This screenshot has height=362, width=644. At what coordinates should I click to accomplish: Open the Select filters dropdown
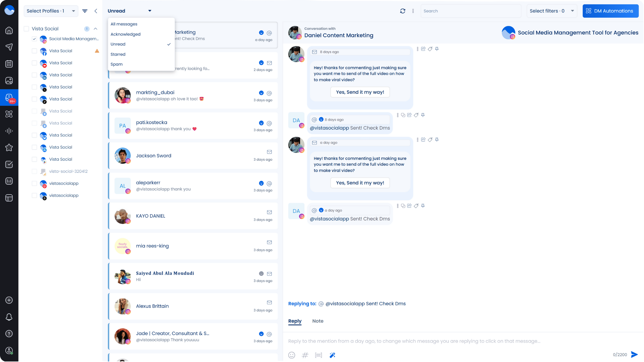[551, 11]
